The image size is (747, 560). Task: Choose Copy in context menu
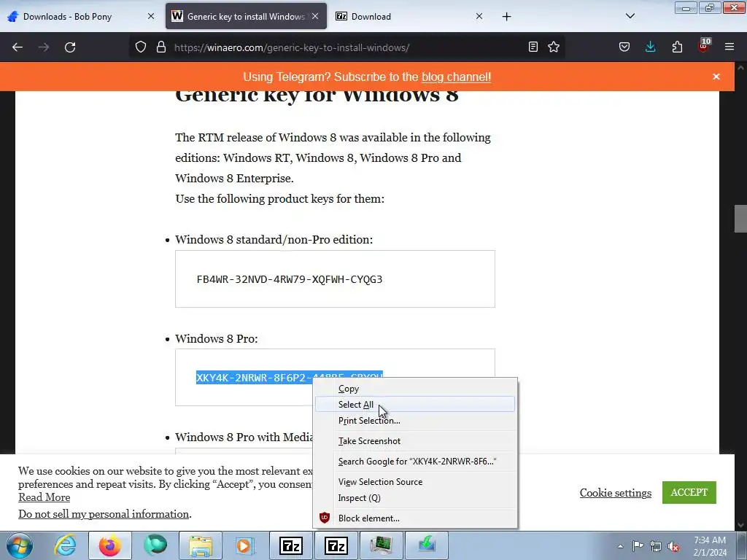pyautogui.click(x=415, y=389)
